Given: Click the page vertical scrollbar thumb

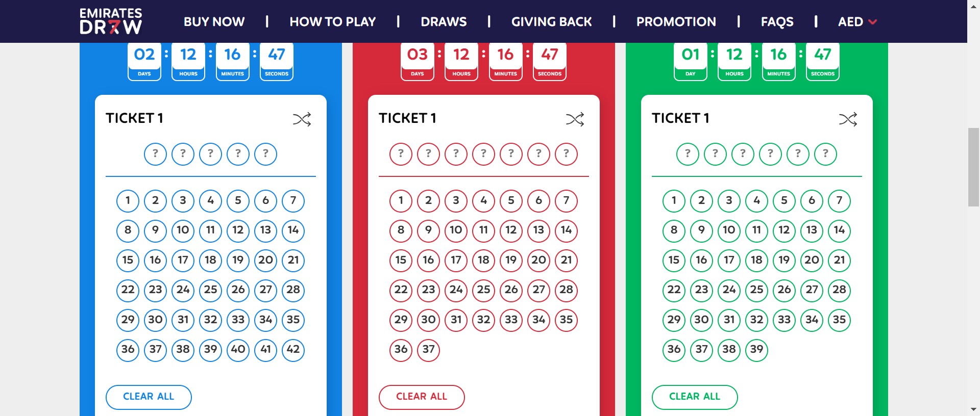Looking at the screenshot, I should [x=973, y=167].
